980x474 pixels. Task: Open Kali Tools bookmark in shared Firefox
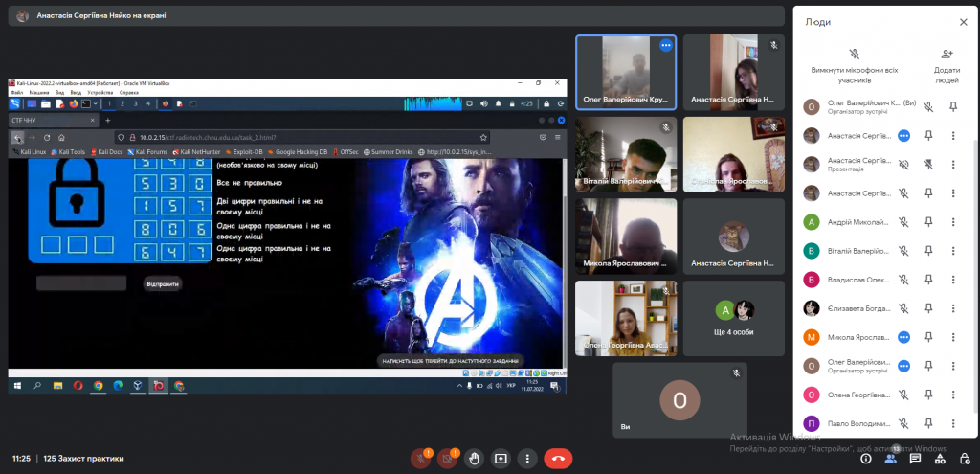(68, 151)
